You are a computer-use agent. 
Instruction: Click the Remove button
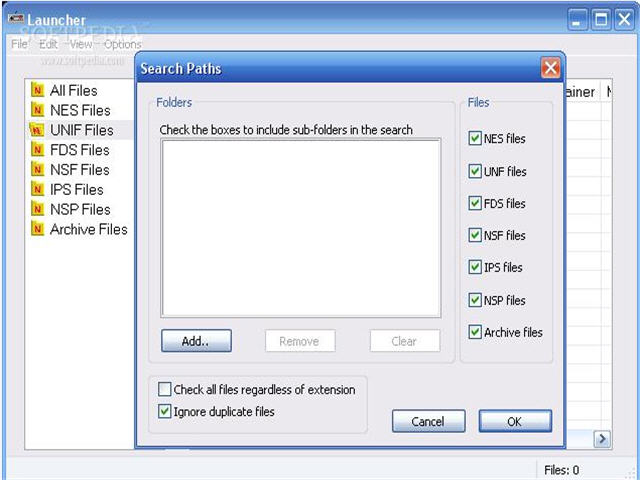tap(300, 341)
